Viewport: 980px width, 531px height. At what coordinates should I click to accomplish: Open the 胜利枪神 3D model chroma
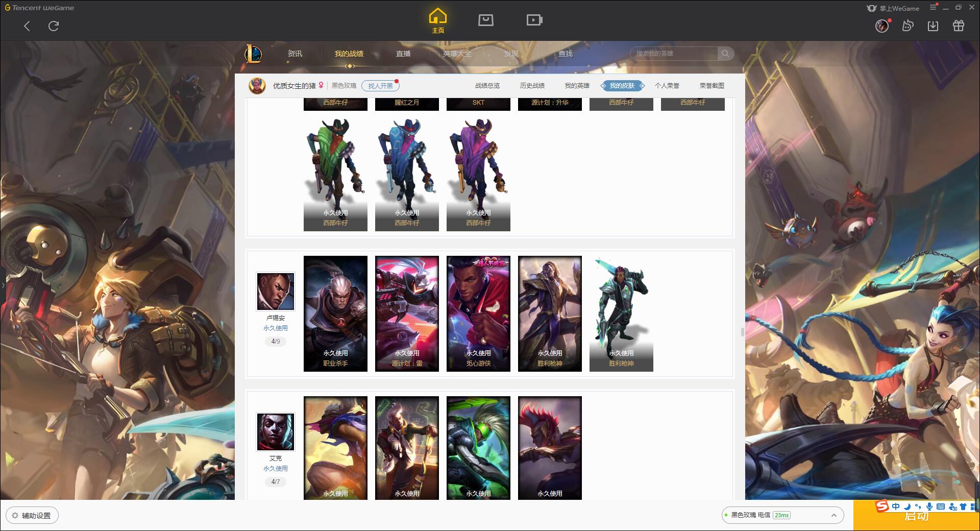coord(621,313)
